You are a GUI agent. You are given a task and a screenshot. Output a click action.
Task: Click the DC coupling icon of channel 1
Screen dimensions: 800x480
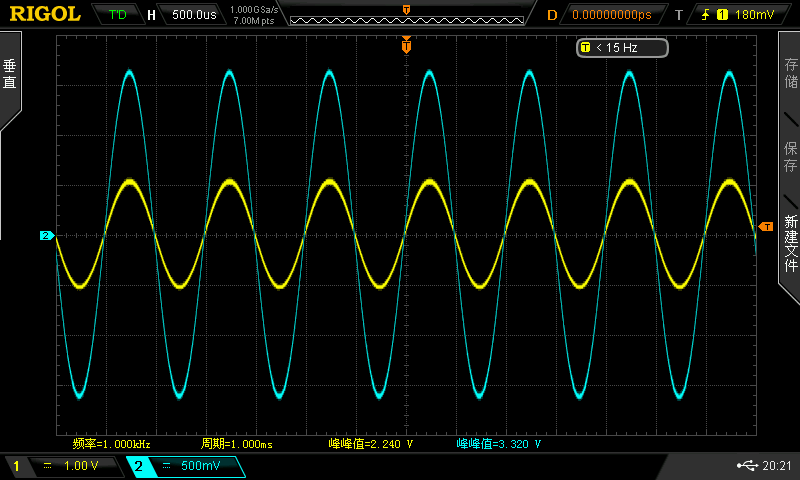pyautogui.click(x=47, y=465)
